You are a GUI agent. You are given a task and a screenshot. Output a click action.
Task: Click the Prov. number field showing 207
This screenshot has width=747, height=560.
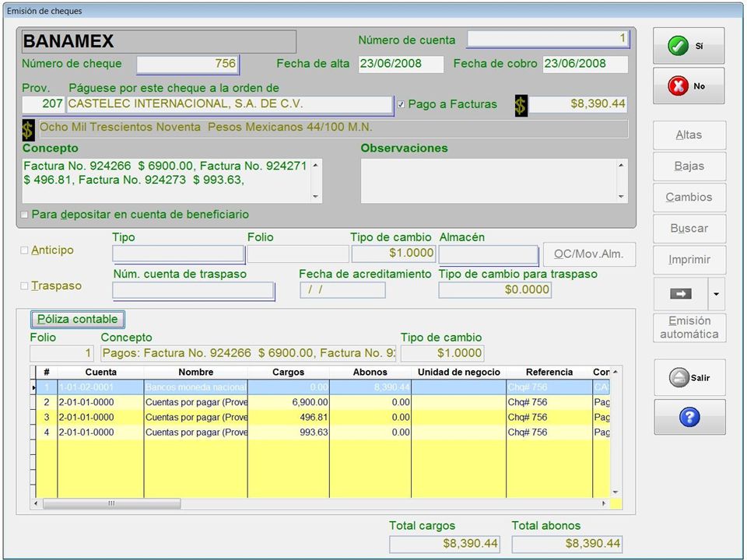tap(44, 104)
